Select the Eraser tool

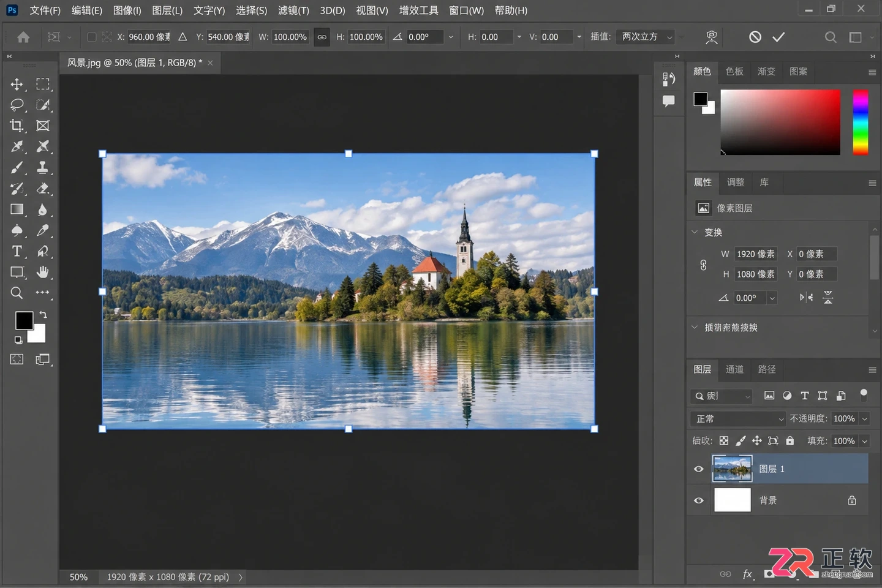43,188
